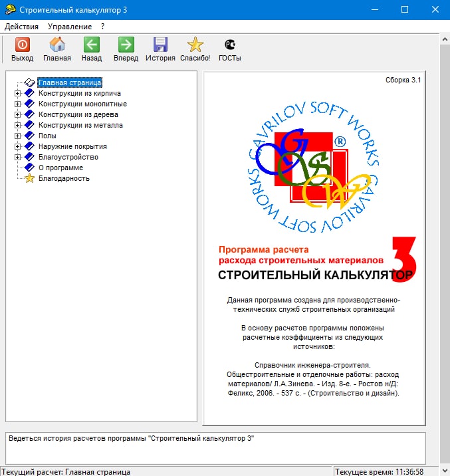The image size is (450, 476).
Task: Select Конструкции монолитные label
Action: coord(82,104)
